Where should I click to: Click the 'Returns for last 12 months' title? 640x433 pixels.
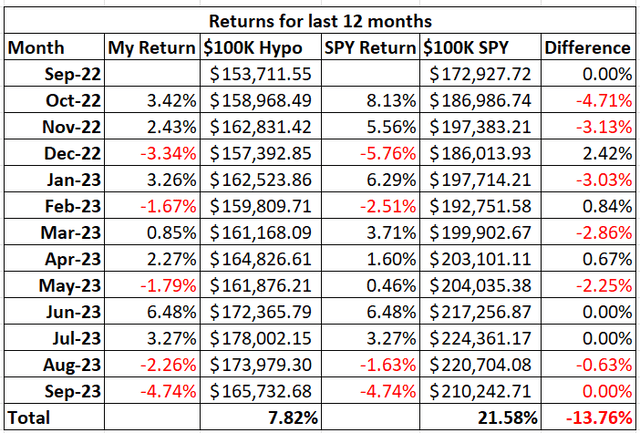(320, 19)
